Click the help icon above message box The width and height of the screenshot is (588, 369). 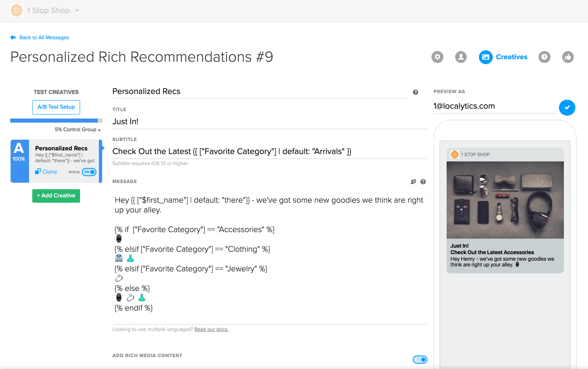click(423, 182)
